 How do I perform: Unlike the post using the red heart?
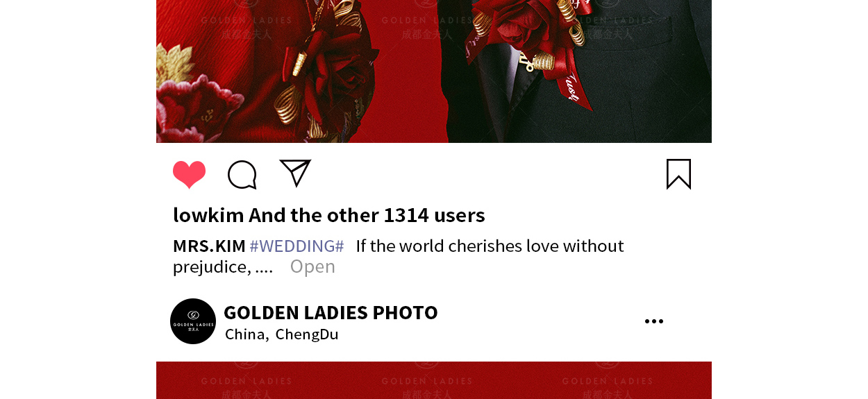coord(189,174)
